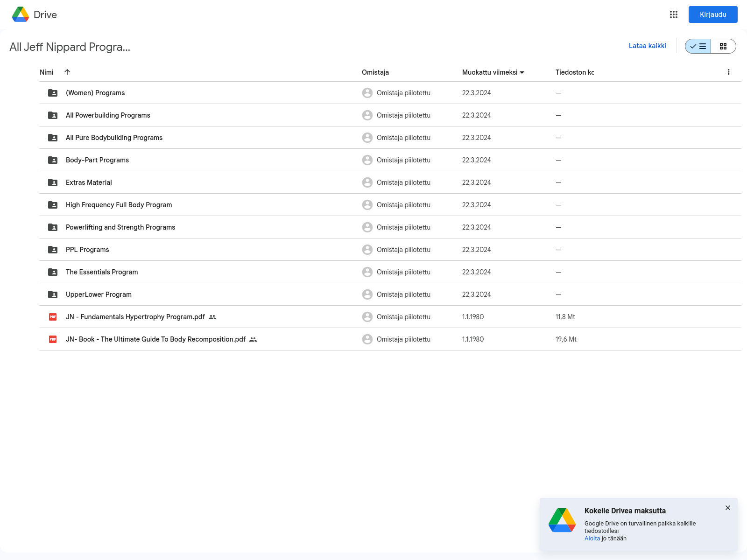Screen dimensions: 747x560
Task: Click owner avatar in PPL Programs row
Action: coord(367,250)
